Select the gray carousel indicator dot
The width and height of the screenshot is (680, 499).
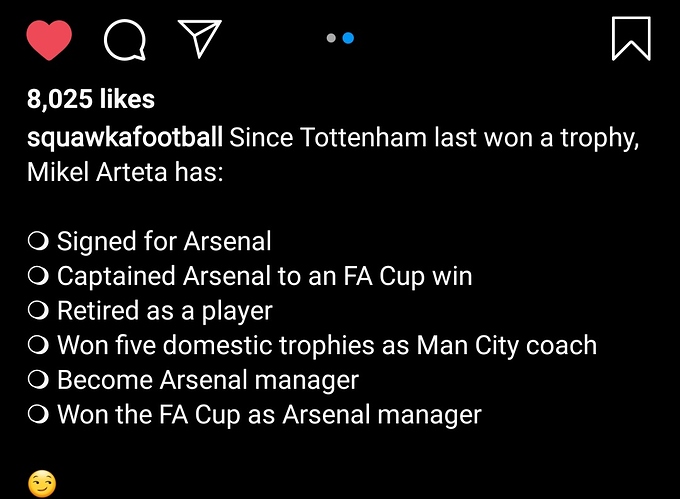331,38
